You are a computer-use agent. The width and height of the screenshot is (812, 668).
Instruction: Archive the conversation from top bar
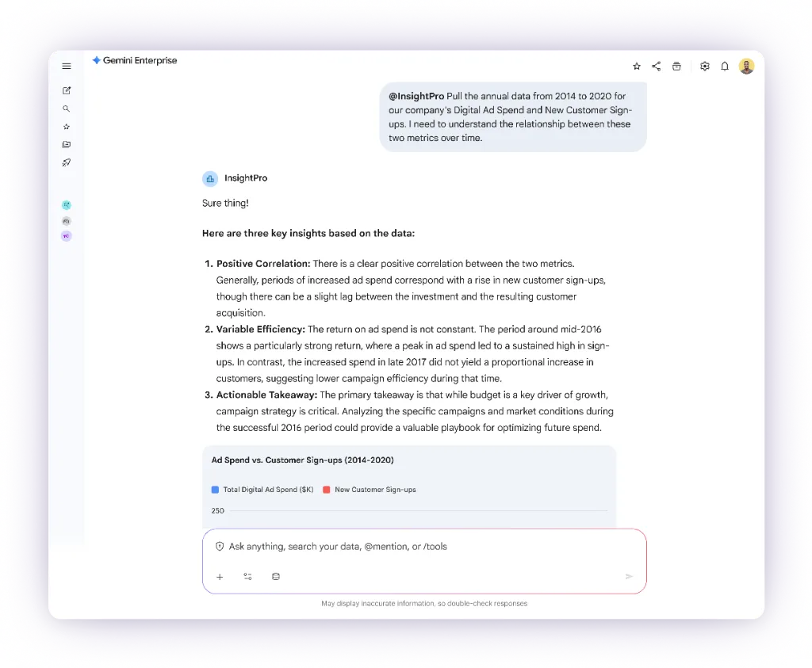click(x=676, y=67)
